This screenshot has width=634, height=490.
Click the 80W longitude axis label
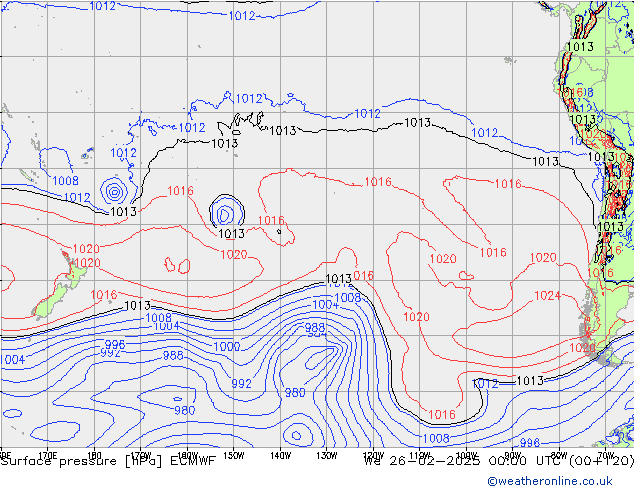coord(559,456)
